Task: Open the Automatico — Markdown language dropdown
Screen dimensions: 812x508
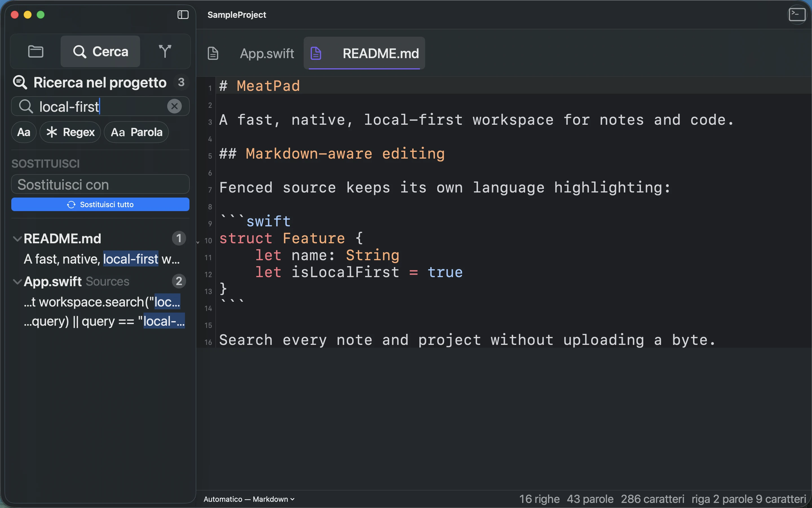Action: [x=249, y=499]
